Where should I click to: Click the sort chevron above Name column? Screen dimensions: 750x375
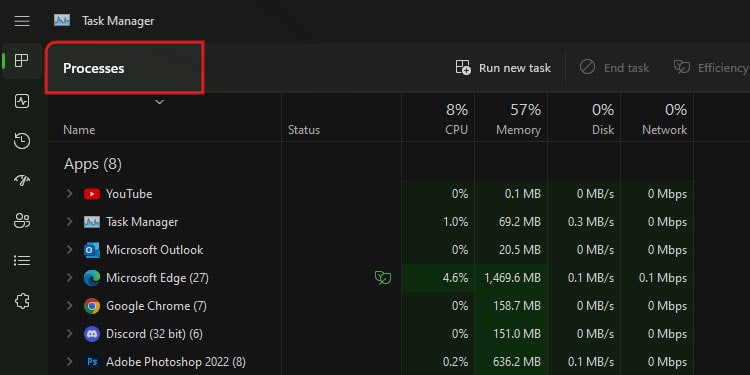click(159, 102)
